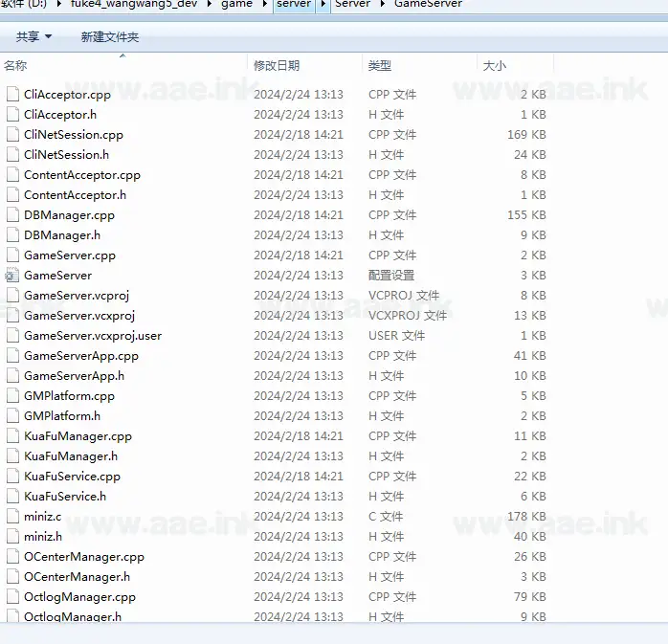Click the CliNetSession.cpp file icon
Image resolution: width=668 pixels, height=644 pixels.
[x=12, y=134]
